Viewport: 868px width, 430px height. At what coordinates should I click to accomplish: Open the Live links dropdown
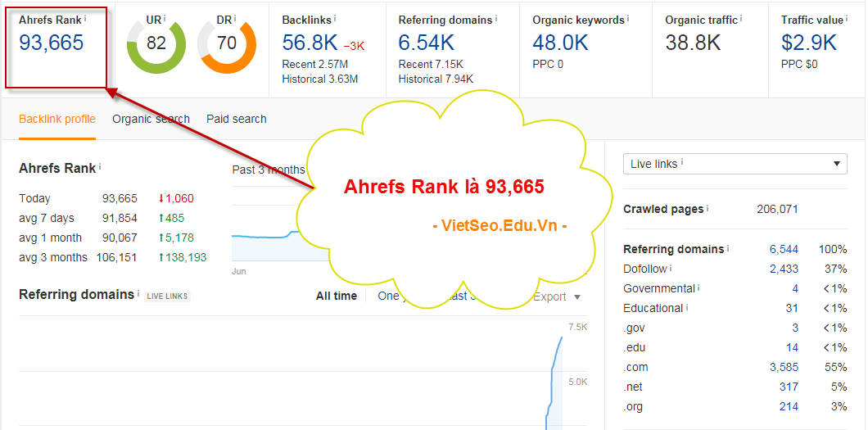[735, 164]
